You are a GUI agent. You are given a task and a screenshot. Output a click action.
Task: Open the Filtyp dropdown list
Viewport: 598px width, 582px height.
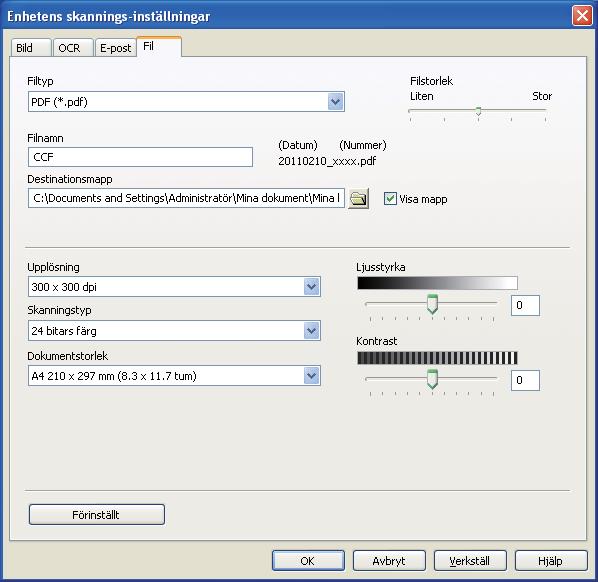tap(335, 102)
